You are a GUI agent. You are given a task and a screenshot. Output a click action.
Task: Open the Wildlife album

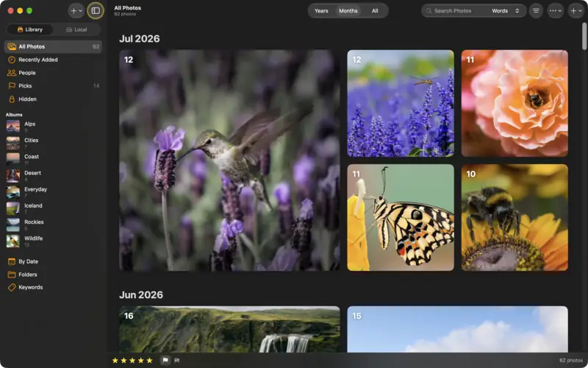point(53,241)
